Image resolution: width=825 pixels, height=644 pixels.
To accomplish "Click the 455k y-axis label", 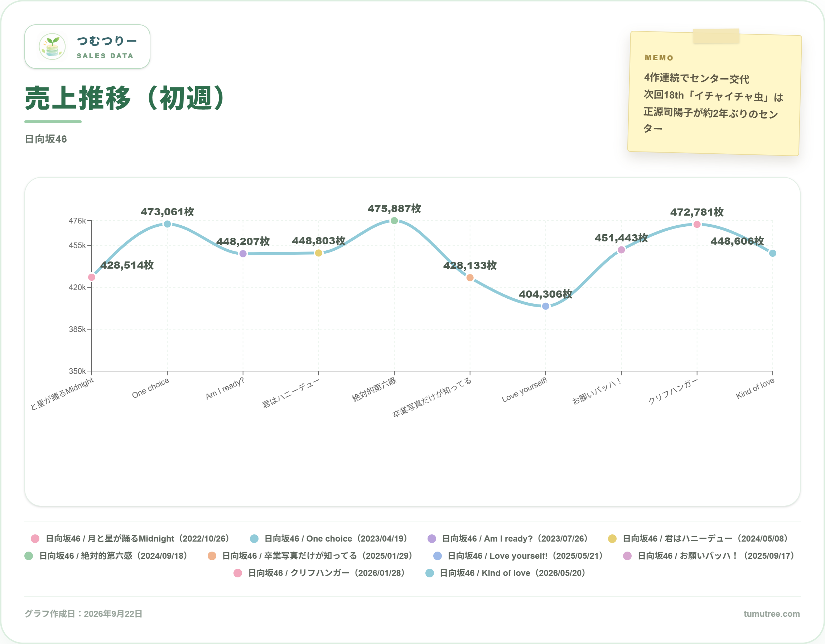I will coord(77,246).
